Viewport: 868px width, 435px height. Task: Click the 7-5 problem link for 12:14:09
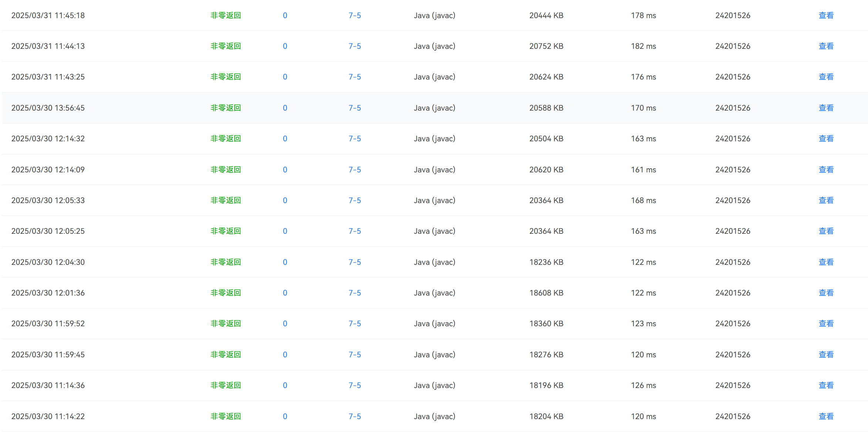354,170
